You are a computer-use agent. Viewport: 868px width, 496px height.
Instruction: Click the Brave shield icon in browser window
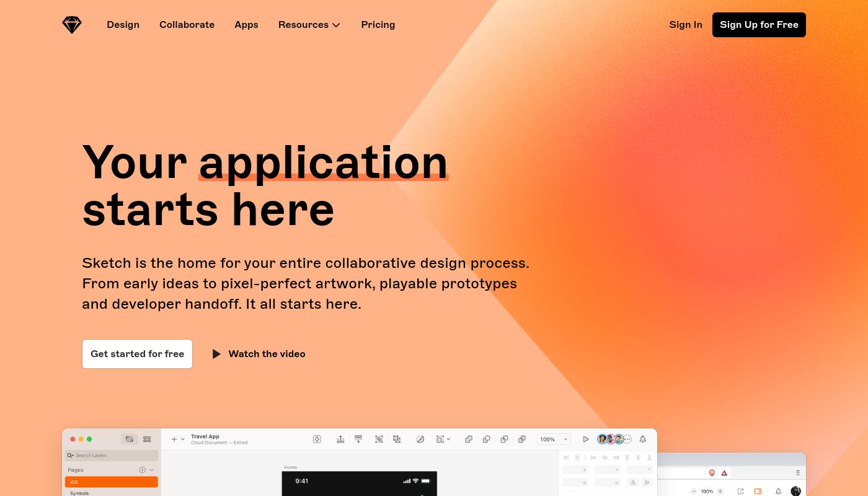[x=712, y=472]
